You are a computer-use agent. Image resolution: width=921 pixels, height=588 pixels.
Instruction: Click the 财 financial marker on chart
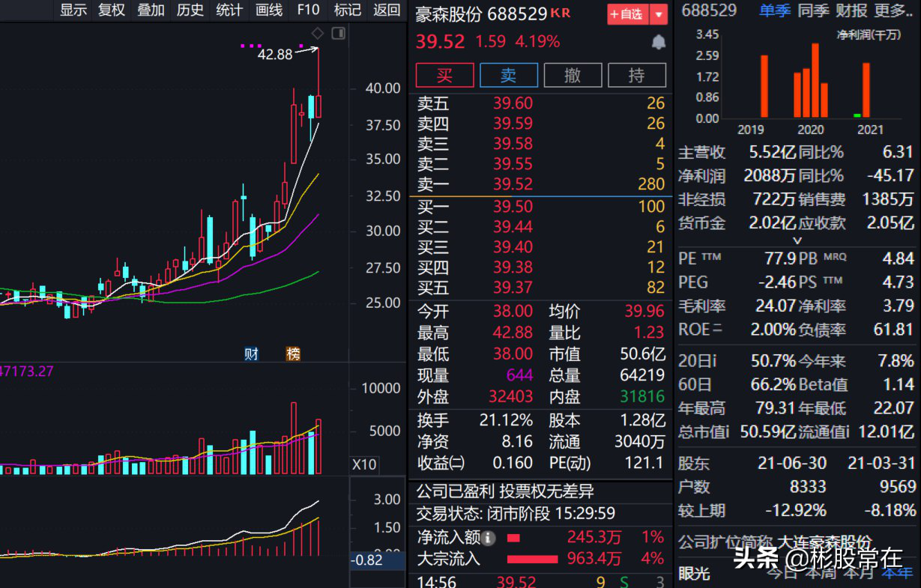click(251, 354)
